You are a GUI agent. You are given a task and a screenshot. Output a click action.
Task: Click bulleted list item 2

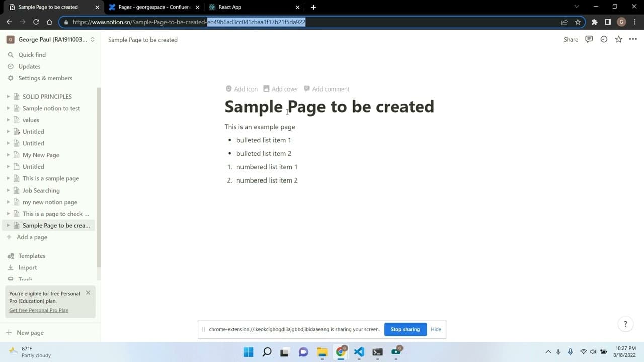point(264,153)
